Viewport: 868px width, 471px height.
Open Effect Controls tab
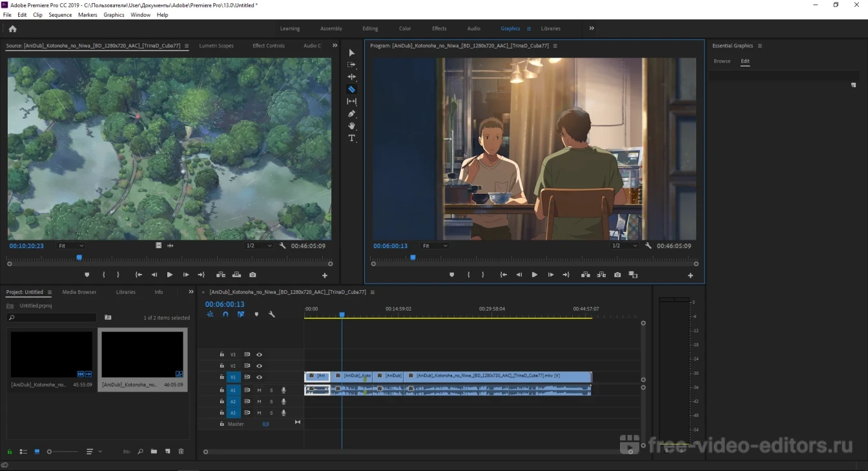(269, 46)
